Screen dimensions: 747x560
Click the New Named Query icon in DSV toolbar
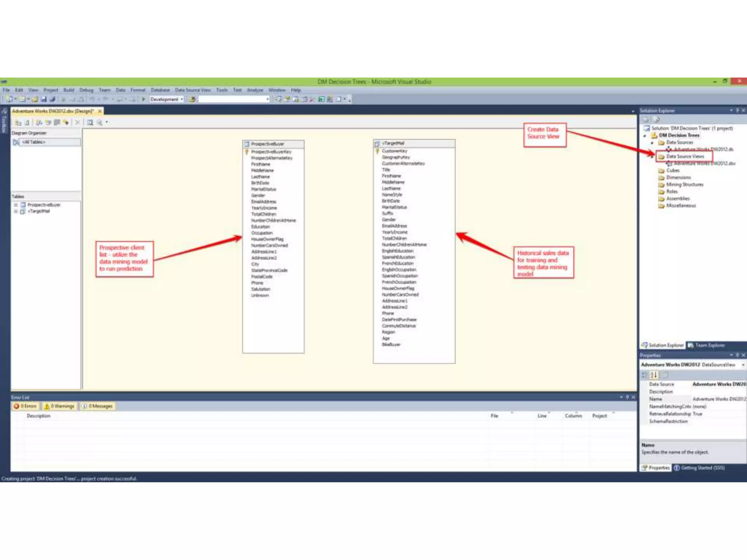[48, 122]
